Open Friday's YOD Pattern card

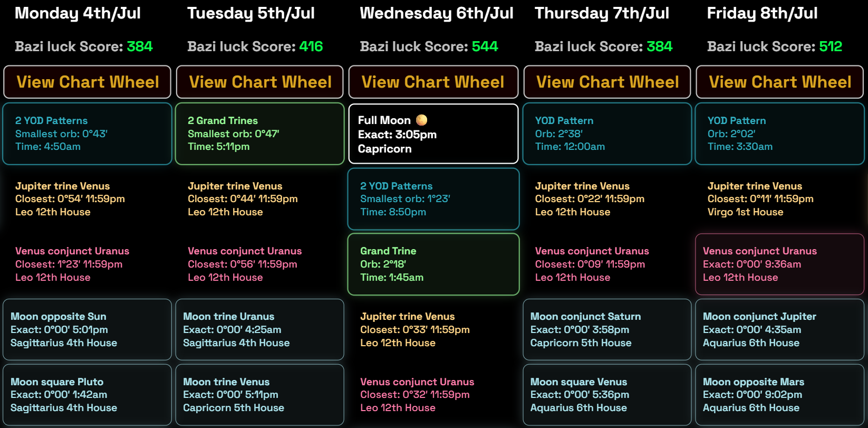[780, 134]
